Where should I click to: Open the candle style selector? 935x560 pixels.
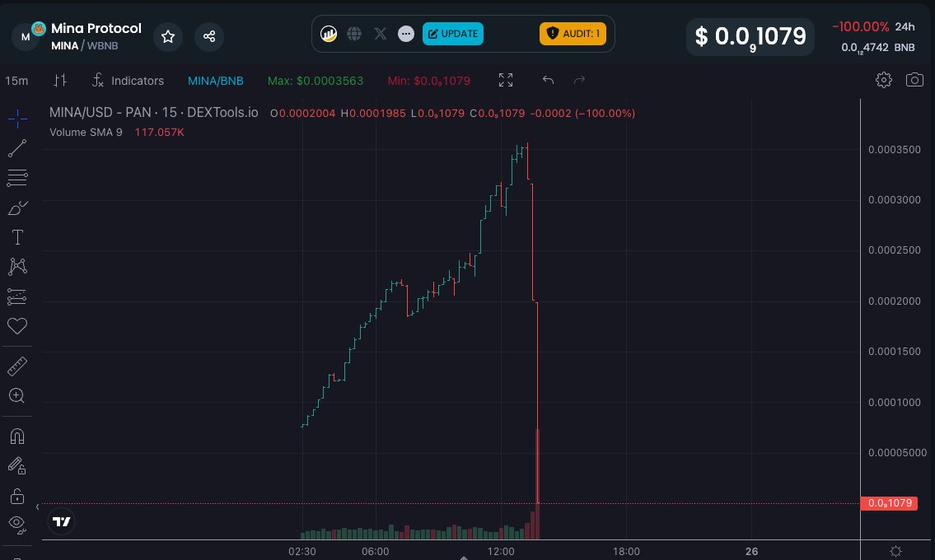coord(59,80)
